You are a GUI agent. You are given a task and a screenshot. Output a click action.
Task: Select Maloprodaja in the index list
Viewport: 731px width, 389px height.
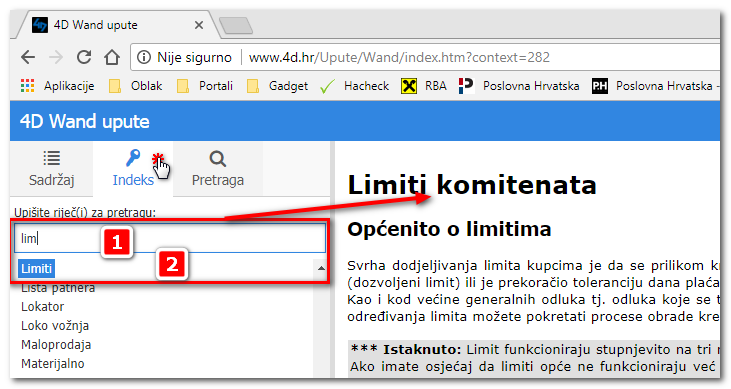56,345
